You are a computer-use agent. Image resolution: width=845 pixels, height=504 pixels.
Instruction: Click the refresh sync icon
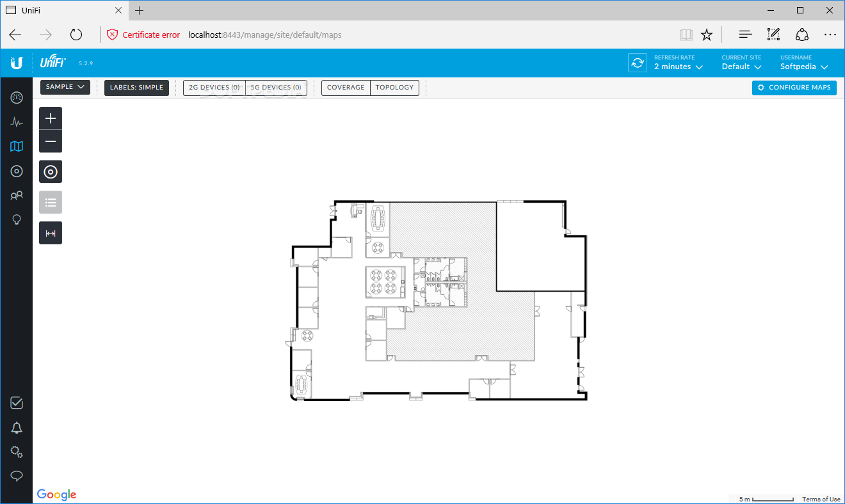point(638,63)
